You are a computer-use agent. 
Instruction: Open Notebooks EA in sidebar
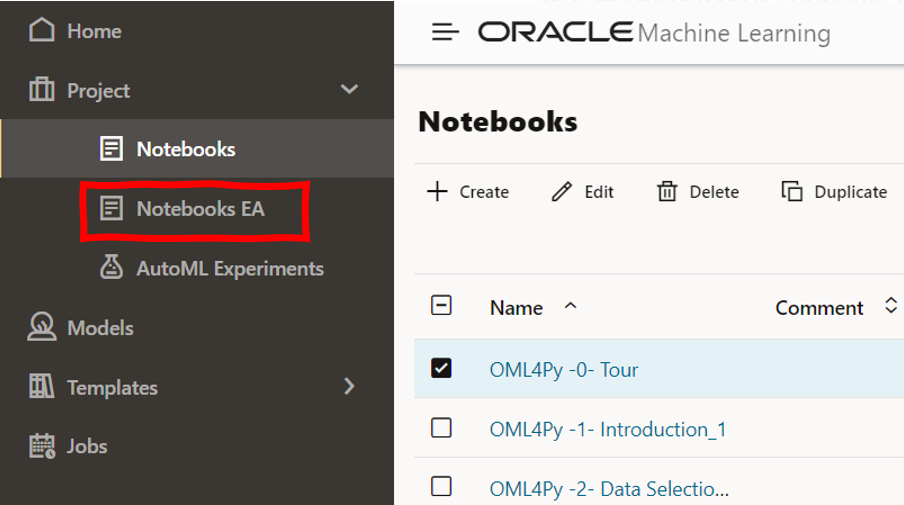[x=200, y=209]
